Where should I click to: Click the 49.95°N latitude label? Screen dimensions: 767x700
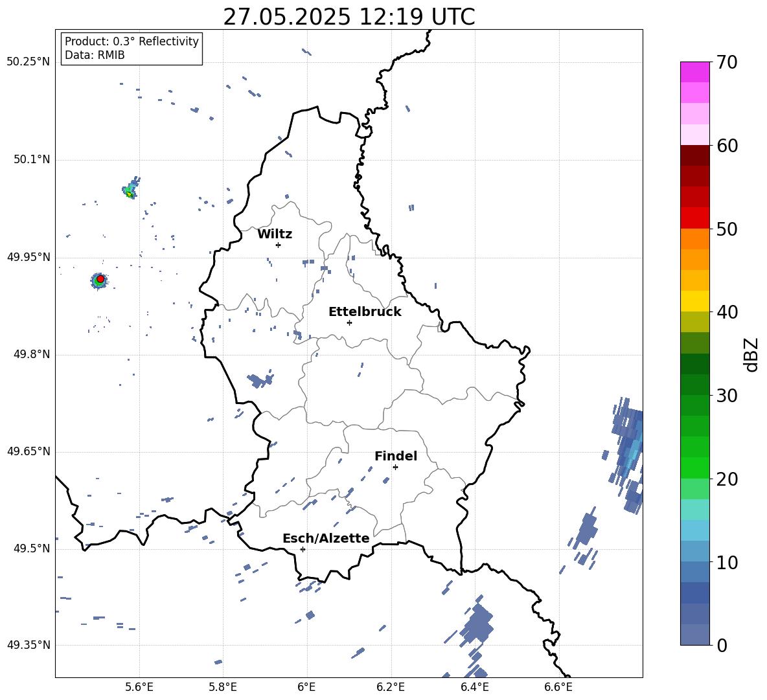29,257
